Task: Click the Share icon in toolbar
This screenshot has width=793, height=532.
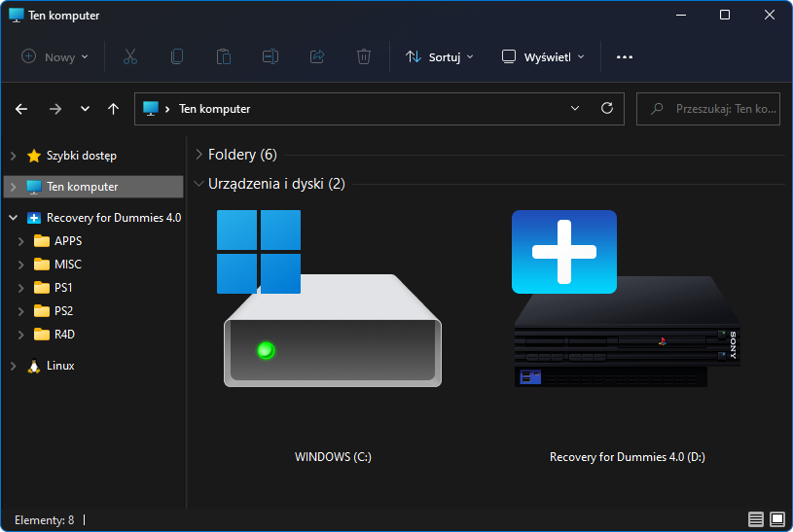Action: [x=317, y=56]
